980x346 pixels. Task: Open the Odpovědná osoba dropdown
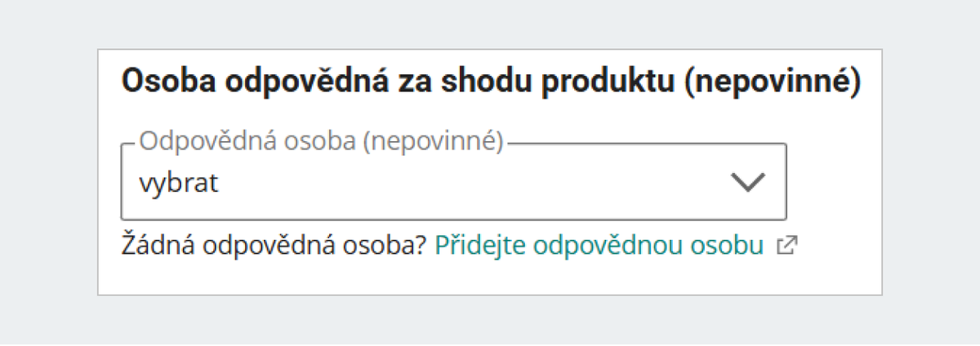(453, 183)
